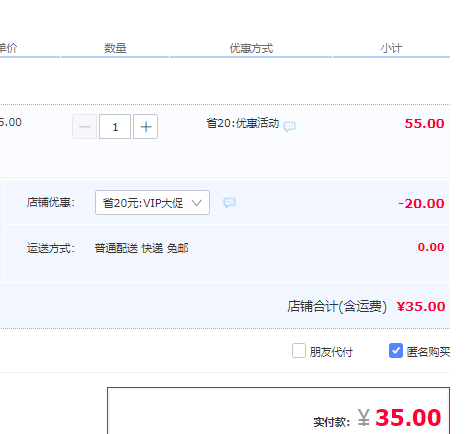The width and height of the screenshot is (471, 434).
Task: Click the 普通配送 快递 免邮 shipping text
Action: pos(141,248)
